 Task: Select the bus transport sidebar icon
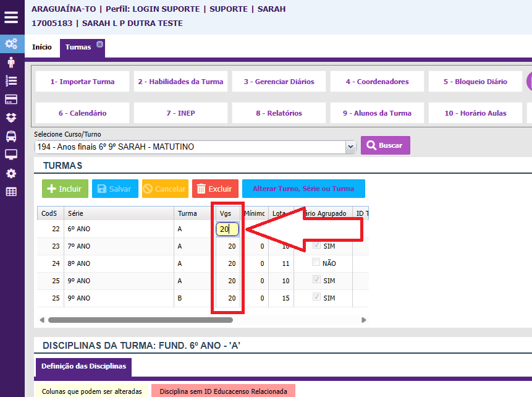coord(11,136)
